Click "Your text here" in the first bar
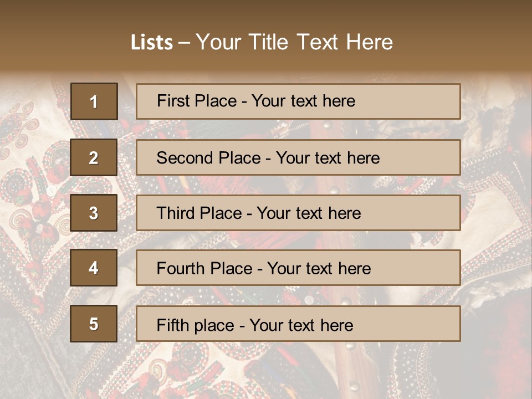The height and width of the screenshot is (399, 532). (303, 101)
